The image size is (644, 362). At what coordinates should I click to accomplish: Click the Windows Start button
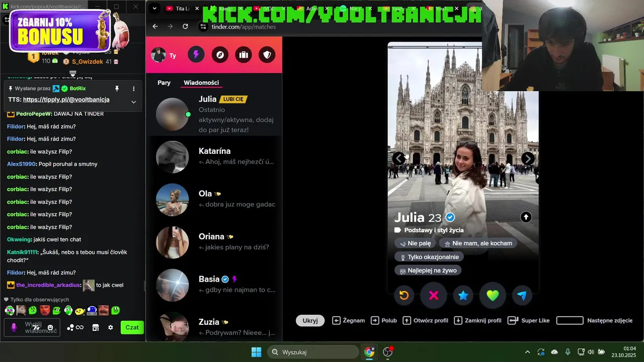(x=256, y=352)
